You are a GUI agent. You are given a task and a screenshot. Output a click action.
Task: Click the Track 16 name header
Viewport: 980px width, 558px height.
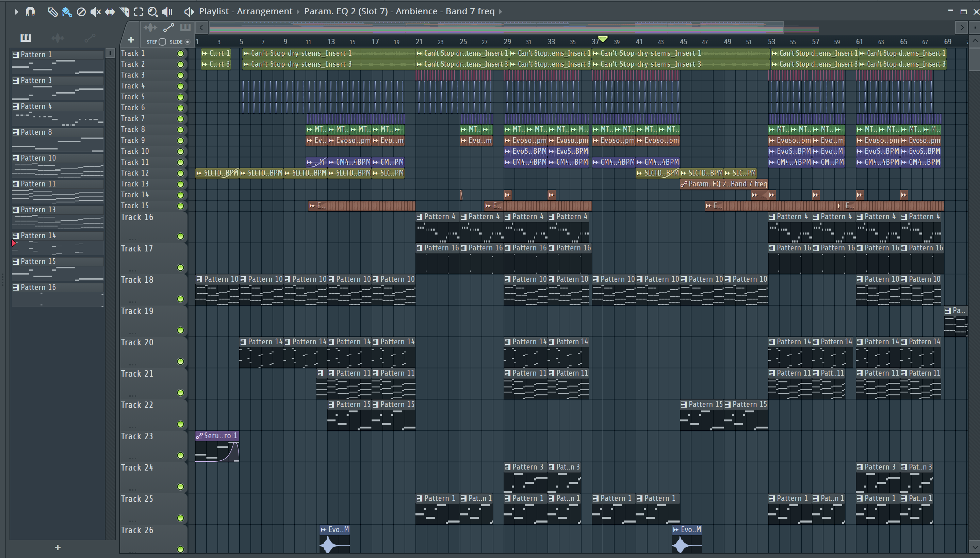click(x=137, y=217)
